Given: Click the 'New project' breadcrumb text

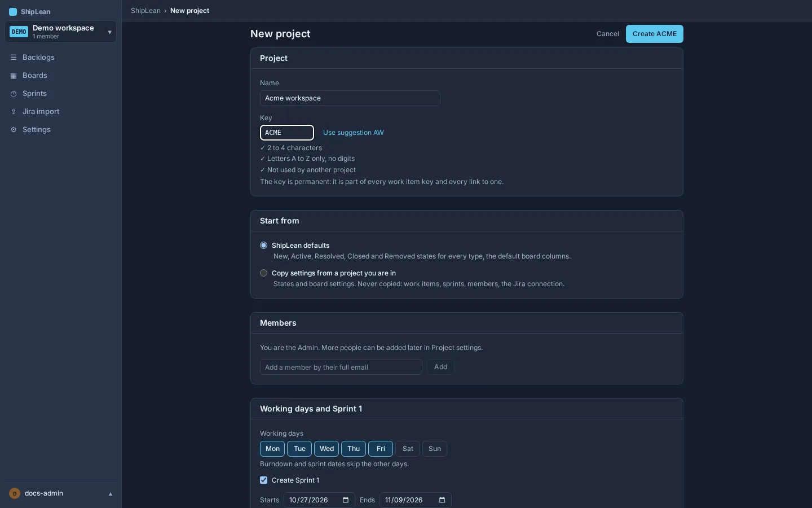Looking at the screenshot, I should pyautogui.click(x=190, y=11).
